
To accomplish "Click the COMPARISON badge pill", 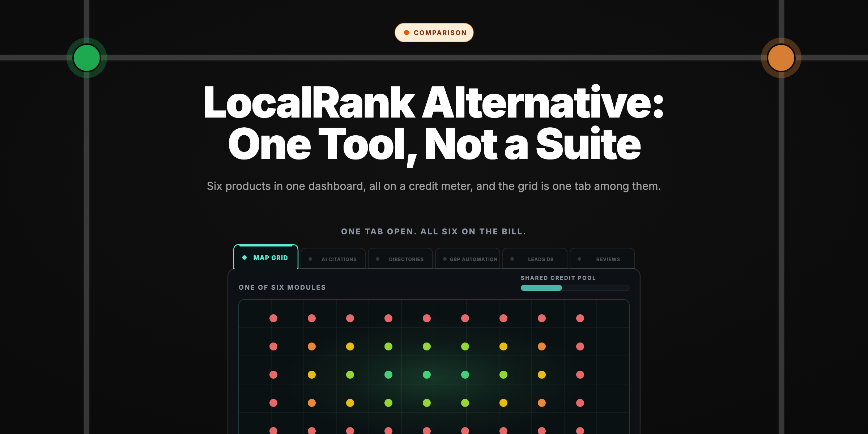I will click(x=434, y=33).
